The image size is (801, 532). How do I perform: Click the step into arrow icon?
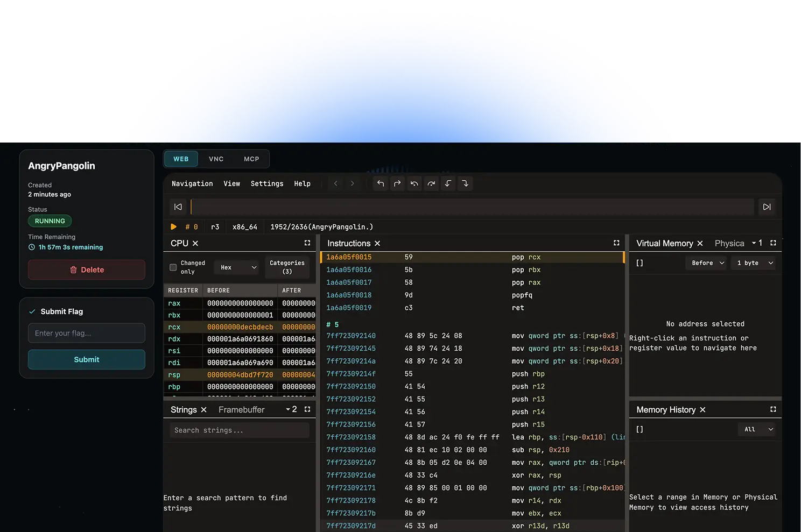465,183
